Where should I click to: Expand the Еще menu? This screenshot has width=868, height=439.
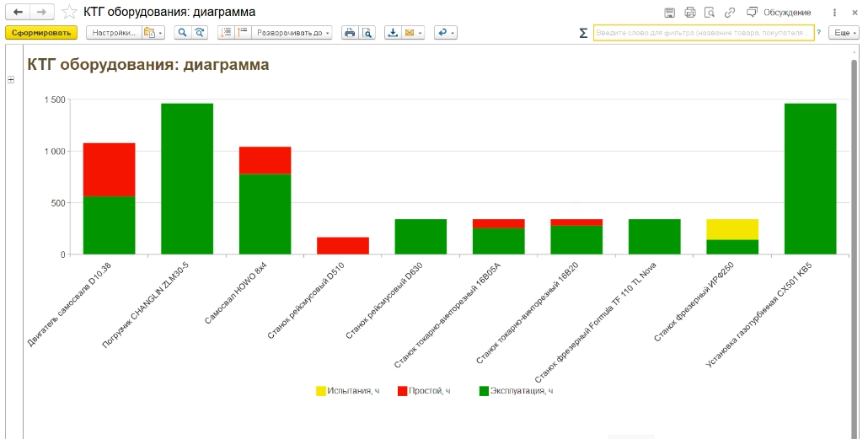coord(844,33)
